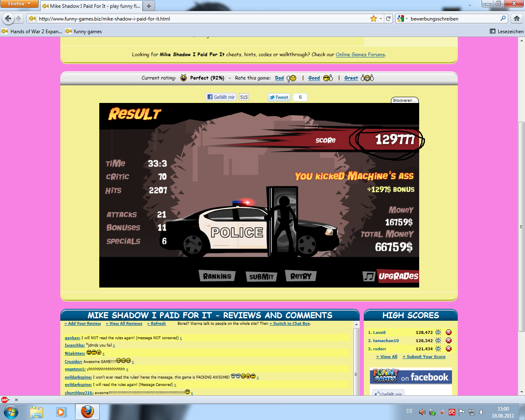Open a new tab with the plus button
The width and height of the screenshot is (525, 420).
tap(149, 6)
